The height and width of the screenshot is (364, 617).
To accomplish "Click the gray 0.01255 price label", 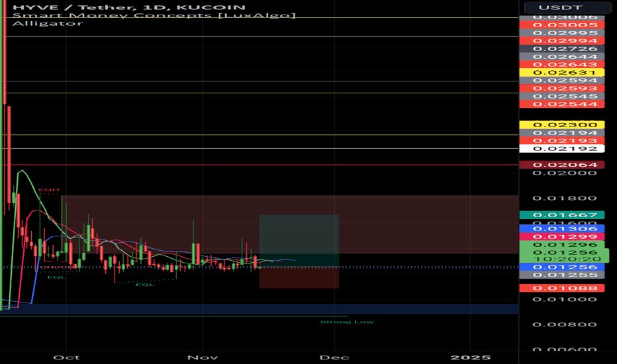I will pos(562,275).
